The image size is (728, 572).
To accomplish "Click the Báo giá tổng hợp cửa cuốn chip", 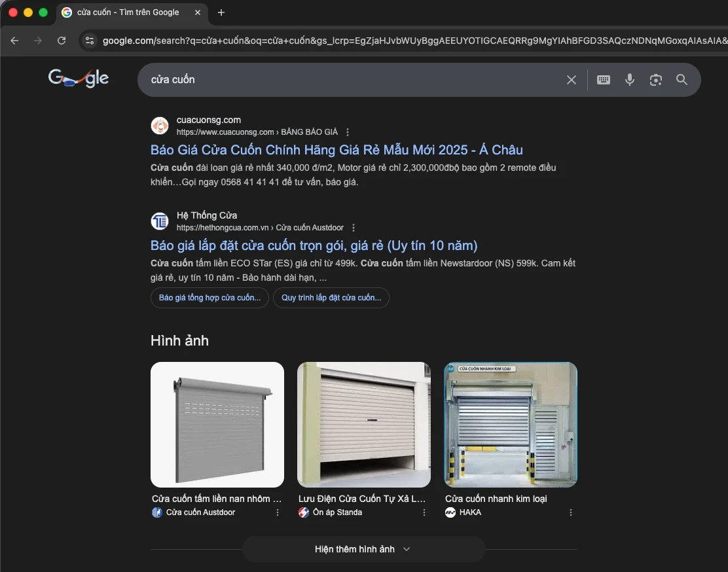I will coord(209,298).
